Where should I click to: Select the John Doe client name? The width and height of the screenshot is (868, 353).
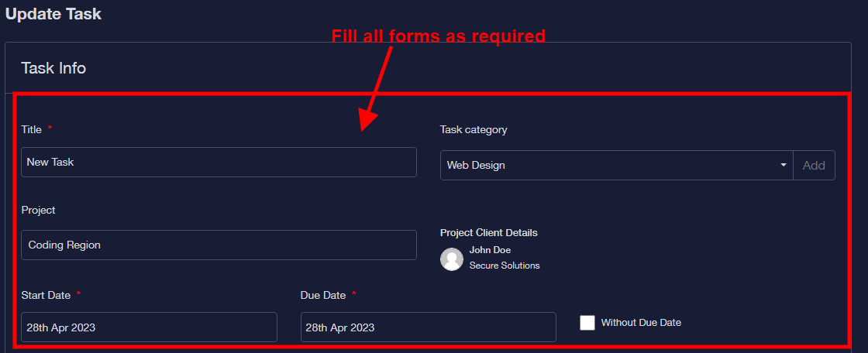pyautogui.click(x=490, y=250)
